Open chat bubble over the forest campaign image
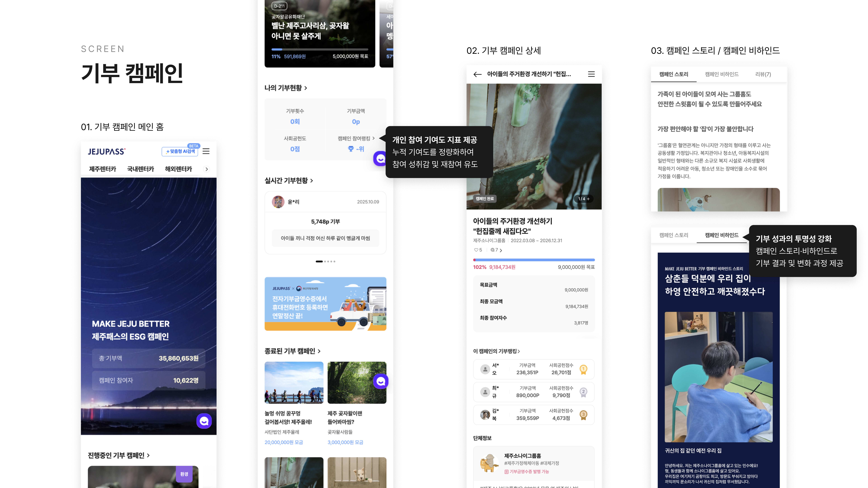The image size is (868, 488). [x=381, y=381]
